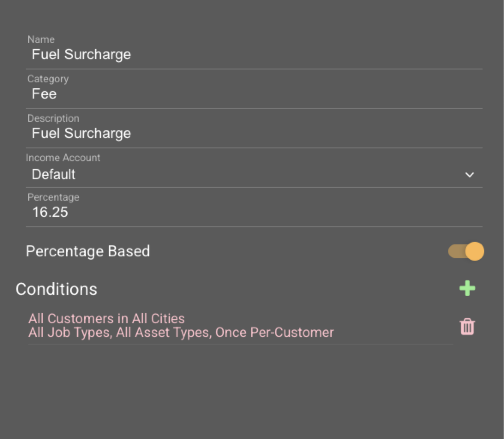
Task: Click the 'Percentage' field label
Action: pos(54,197)
